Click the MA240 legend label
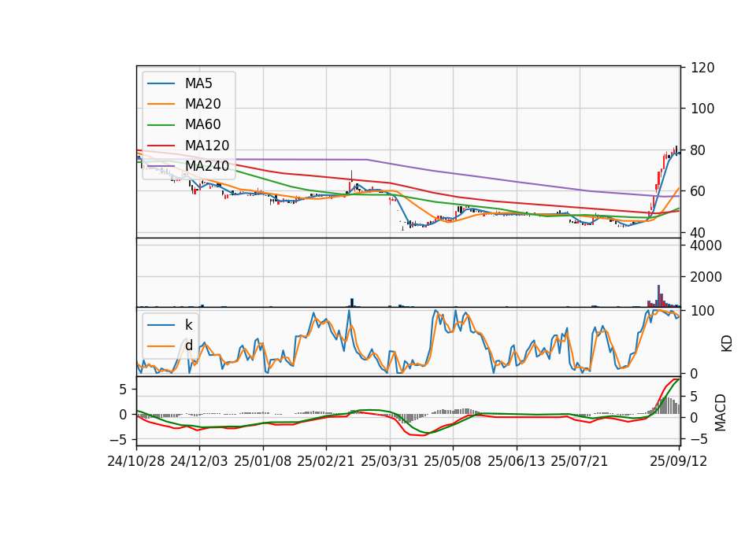Screen dimensions: 756x543 click(207, 166)
